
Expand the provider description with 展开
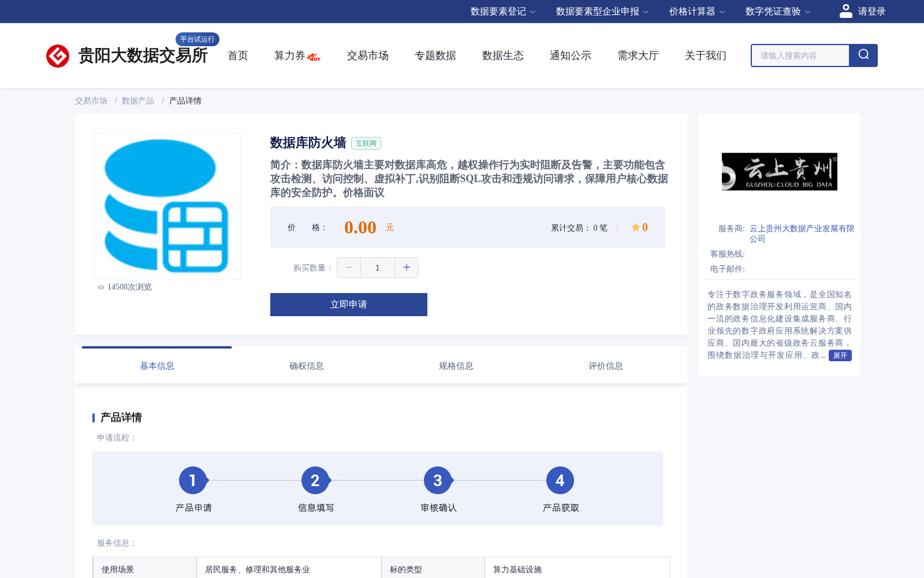[x=840, y=355]
